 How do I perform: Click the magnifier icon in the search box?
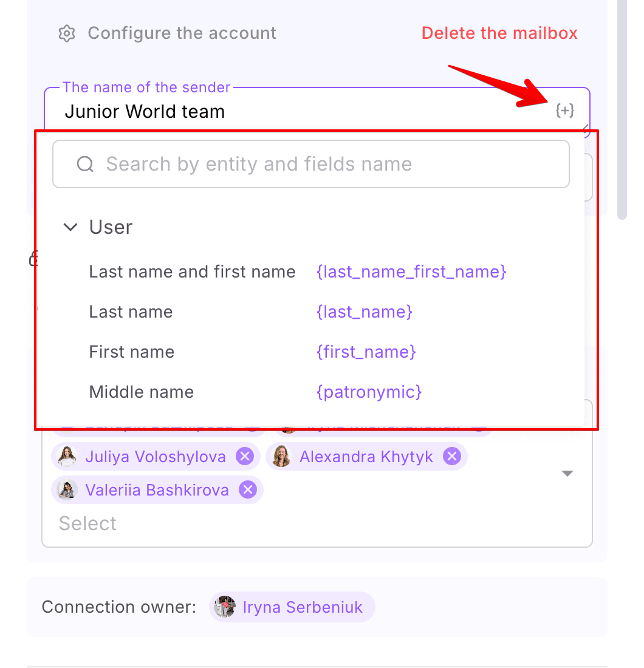point(85,164)
